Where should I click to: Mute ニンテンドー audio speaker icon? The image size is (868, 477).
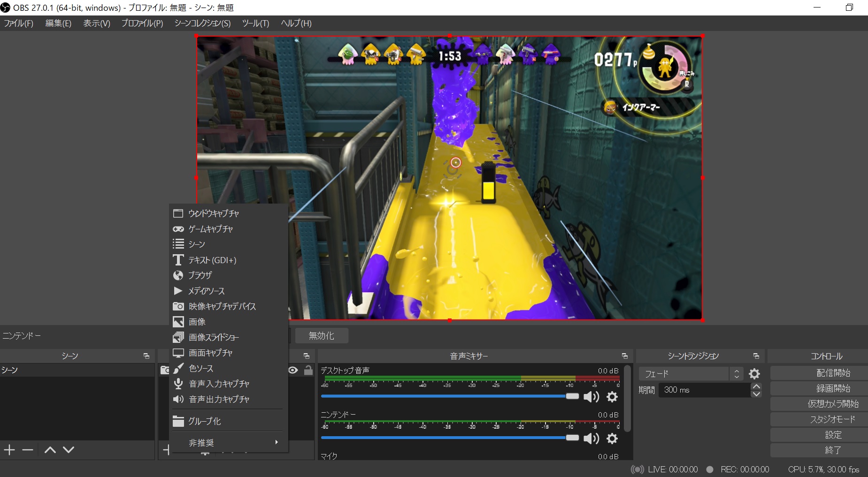pos(591,439)
